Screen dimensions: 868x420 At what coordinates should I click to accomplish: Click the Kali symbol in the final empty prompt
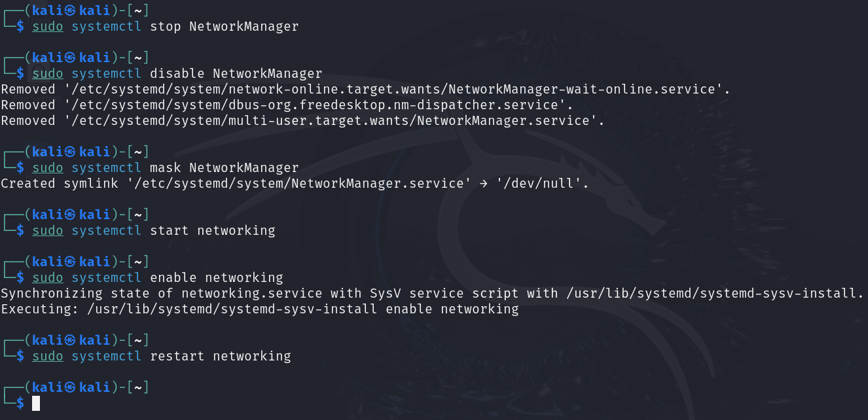coord(71,387)
